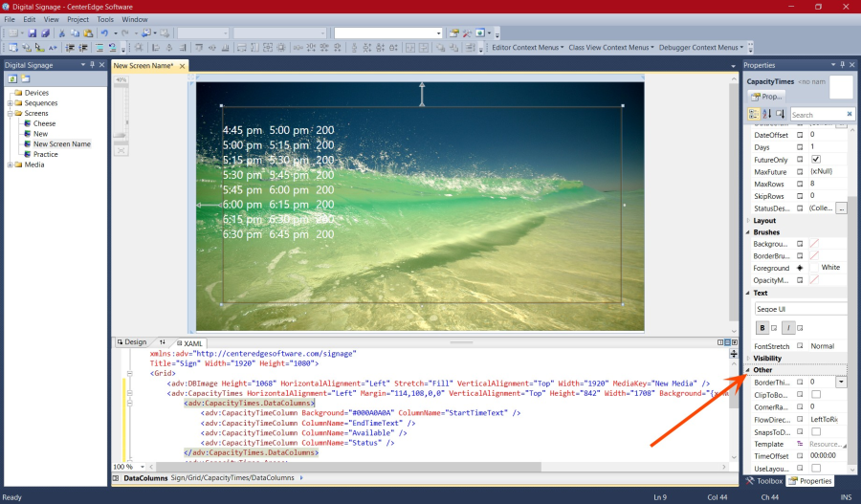Sort properties alphabetically with A-Z icon
The height and width of the screenshot is (504, 861).
pos(766,114)
